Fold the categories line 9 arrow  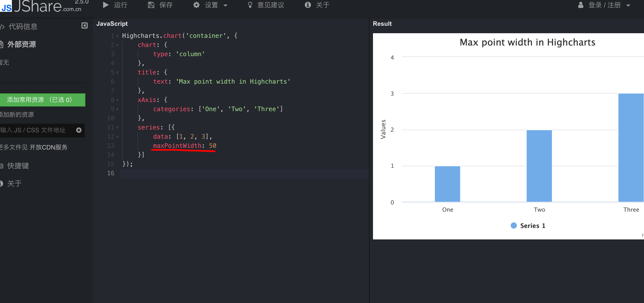(x=117, y=109)
